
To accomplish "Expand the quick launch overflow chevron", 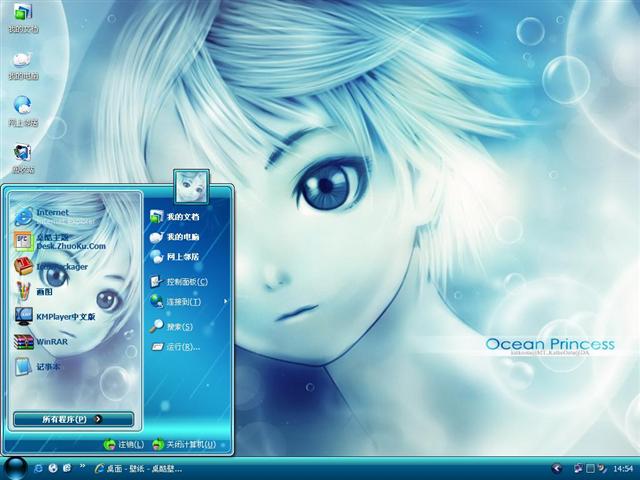I will pyautogui.click(x=82, y=466).
